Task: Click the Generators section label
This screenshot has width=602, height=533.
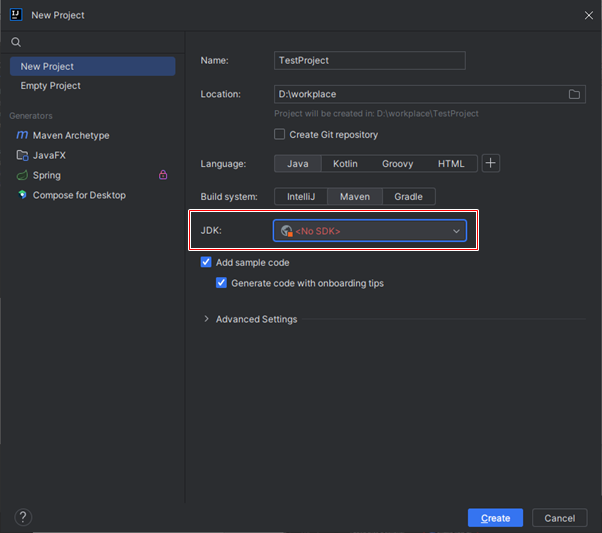Action: [31, 116]
